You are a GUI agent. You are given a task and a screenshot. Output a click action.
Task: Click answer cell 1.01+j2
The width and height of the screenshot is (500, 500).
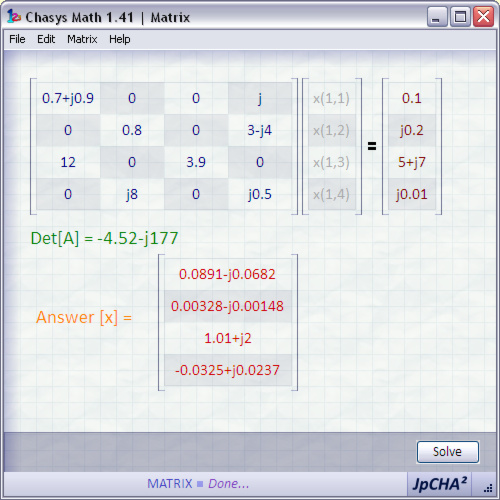pyautogui.click(x=228, y=338)
